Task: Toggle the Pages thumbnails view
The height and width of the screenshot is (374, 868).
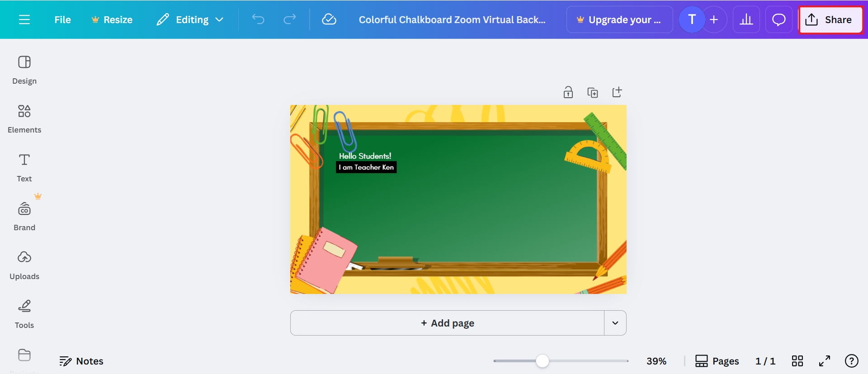Action: click(717, 361)
